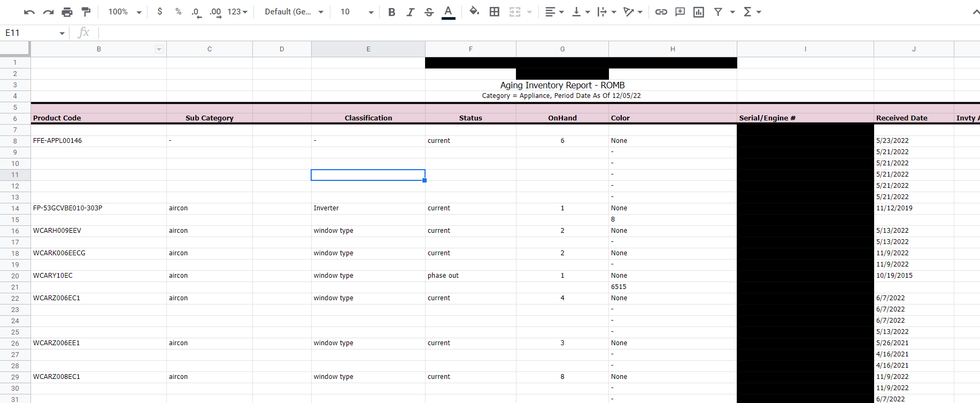The image size is (980, 403).
Task: Select the 11/12/2019 received date cell
Action: (x=914, y=208)
